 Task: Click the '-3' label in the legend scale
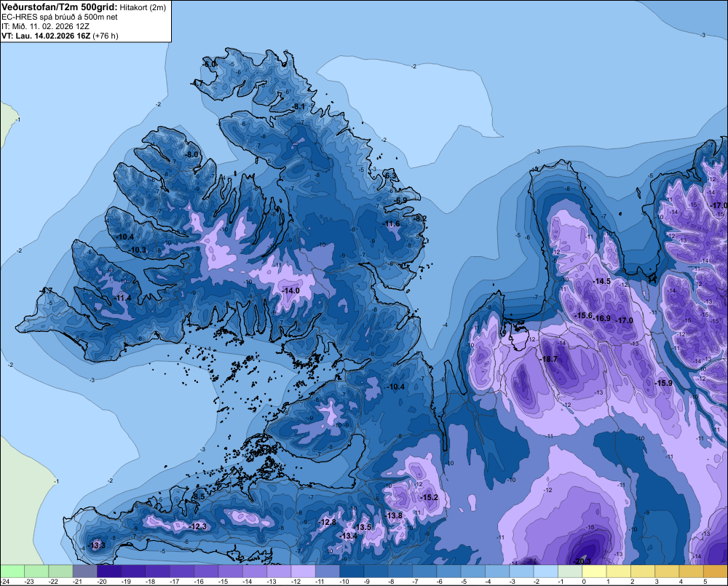tap(512, 582)
